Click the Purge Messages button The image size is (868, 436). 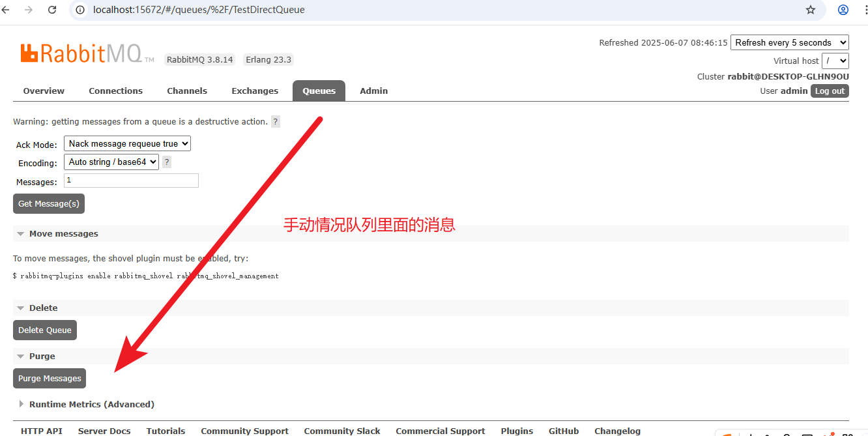click(x=50, y=379)
